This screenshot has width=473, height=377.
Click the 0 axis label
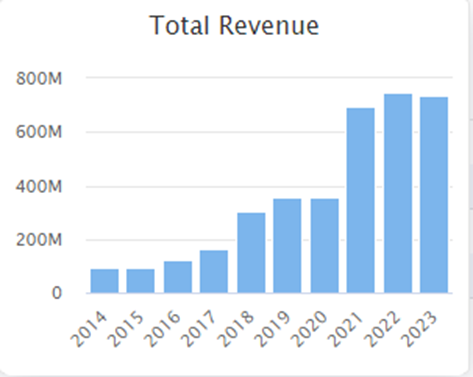click(x=57, y=293)
